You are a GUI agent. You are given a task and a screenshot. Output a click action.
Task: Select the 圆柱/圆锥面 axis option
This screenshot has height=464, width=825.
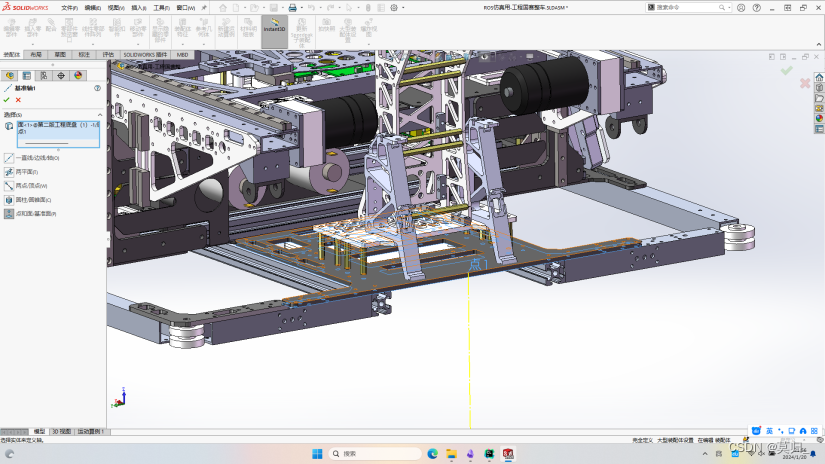(28, 200)
